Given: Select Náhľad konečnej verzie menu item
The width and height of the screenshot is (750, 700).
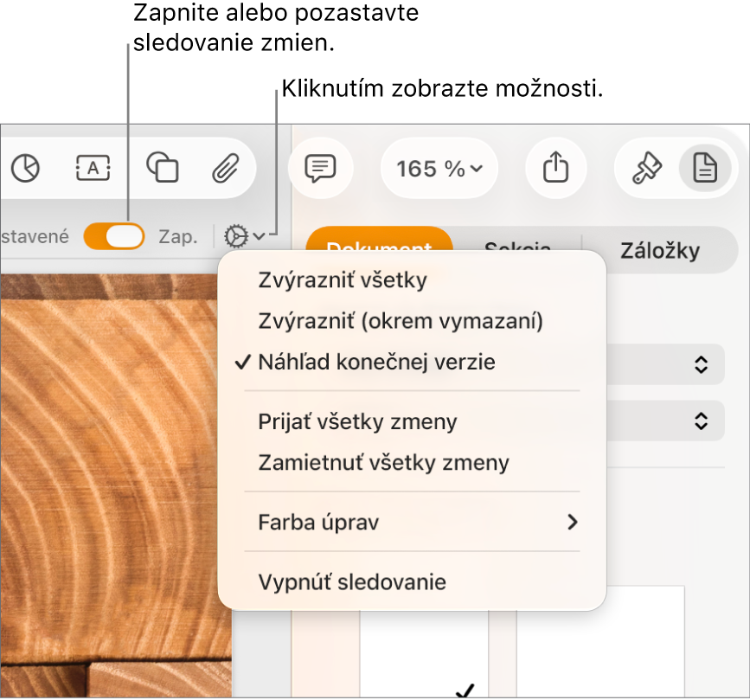Looking at the screenshot, I should pyautogui.click(x=412, y=363).
